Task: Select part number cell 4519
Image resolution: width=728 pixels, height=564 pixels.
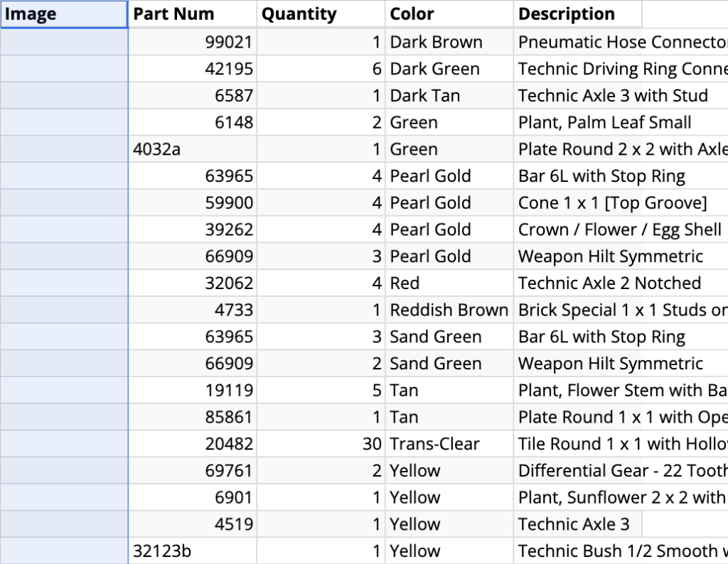Action: tap(192, 525)
